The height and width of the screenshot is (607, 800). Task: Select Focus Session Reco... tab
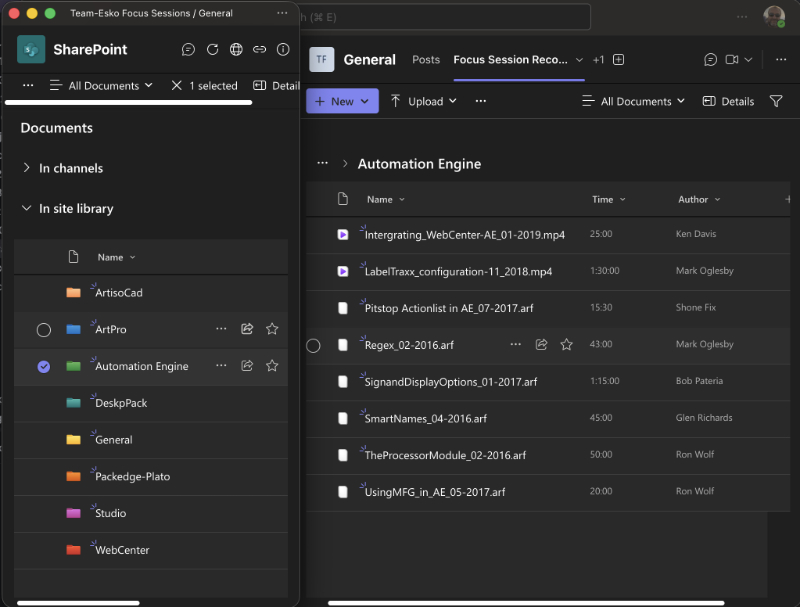[510, 60]
